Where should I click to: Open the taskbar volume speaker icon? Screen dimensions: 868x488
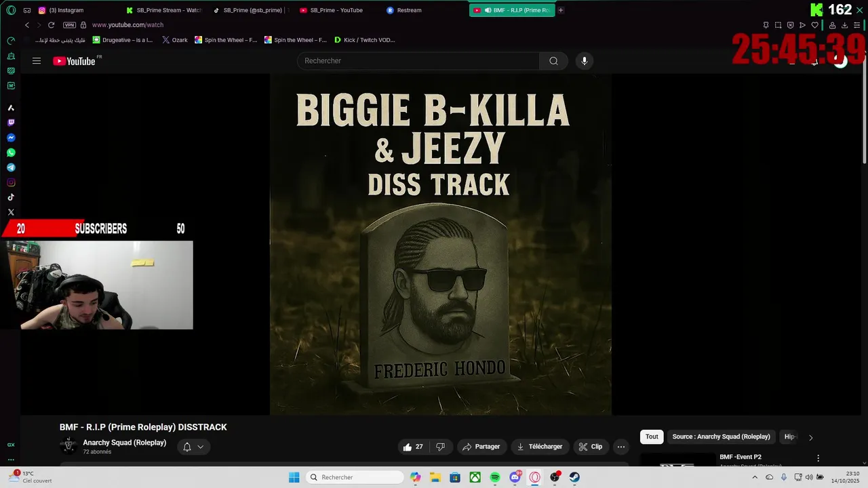pyautogui.click(x=809, y=477)
